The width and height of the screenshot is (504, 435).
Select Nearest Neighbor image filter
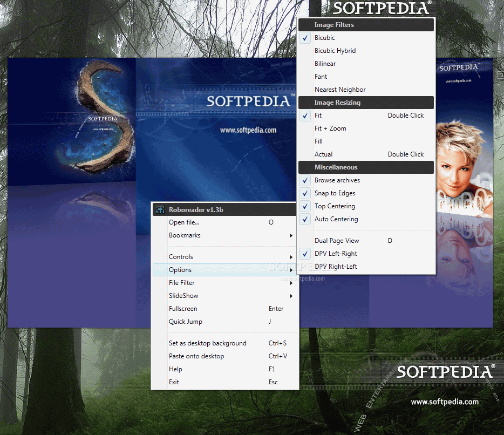(x=366, y=90)
